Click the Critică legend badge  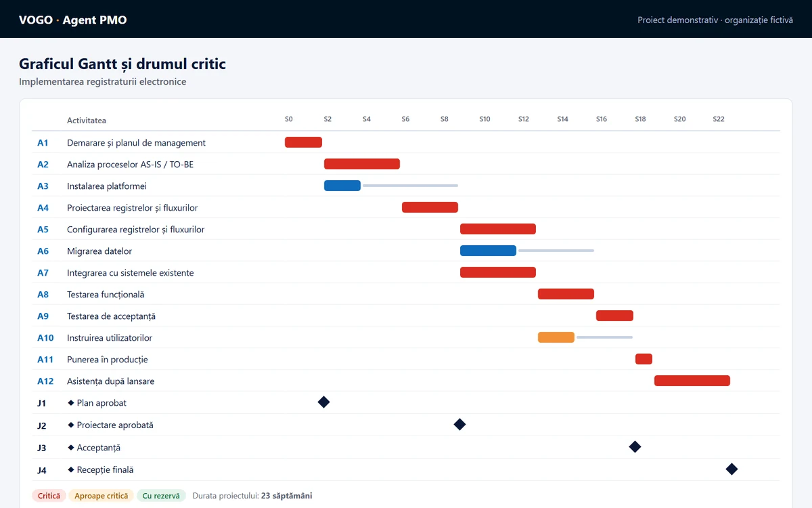pos(49,496)
